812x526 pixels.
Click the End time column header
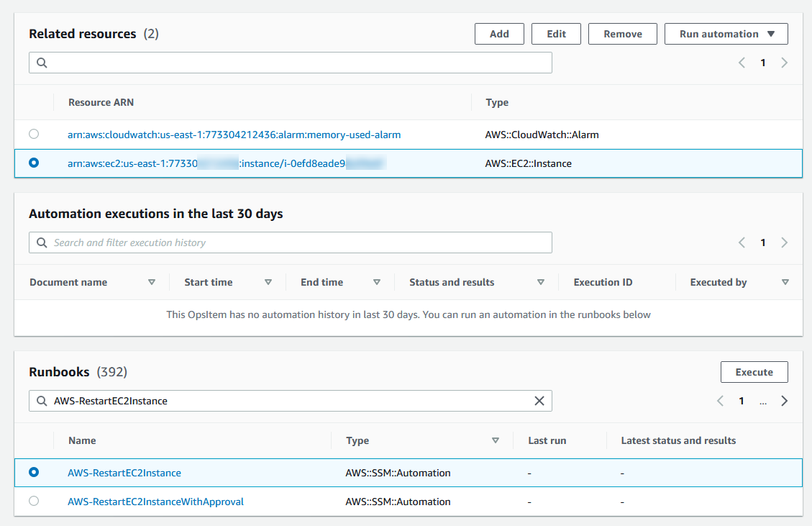(321, 283)
